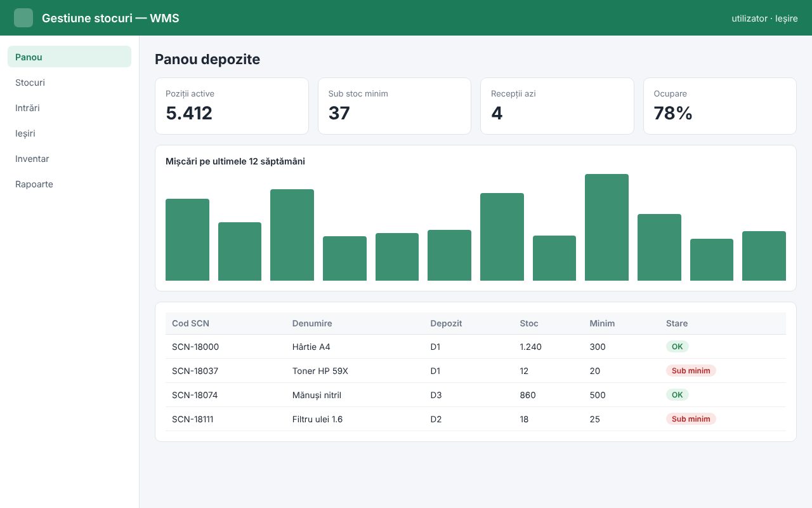Open the Panou sidebar section
The height and width of the screenshot is (508, 812).
click(70, 57)
